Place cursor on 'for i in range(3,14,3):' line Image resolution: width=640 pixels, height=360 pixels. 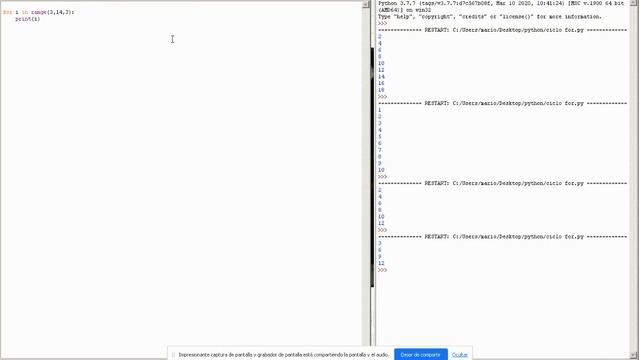pos(39,12)
